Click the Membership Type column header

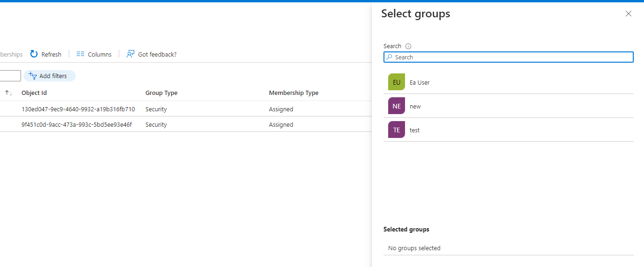pos(294,93)
